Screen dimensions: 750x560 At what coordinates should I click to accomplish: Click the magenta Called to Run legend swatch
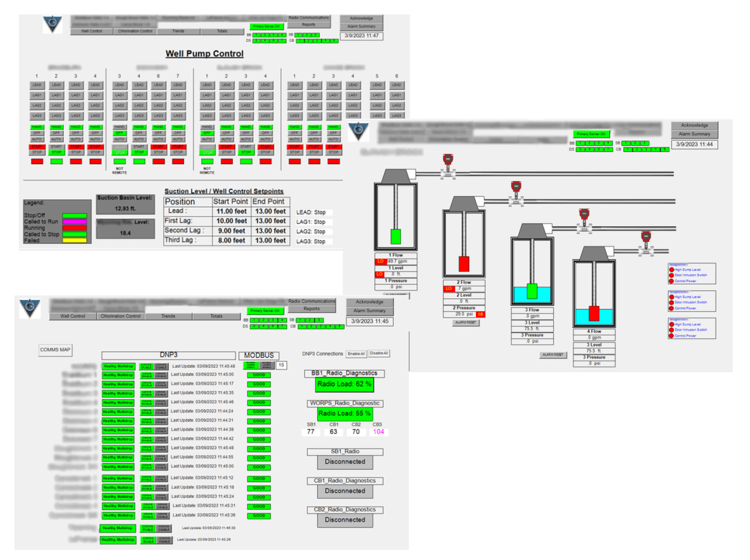pyautogui.click(x=75, y=222)
